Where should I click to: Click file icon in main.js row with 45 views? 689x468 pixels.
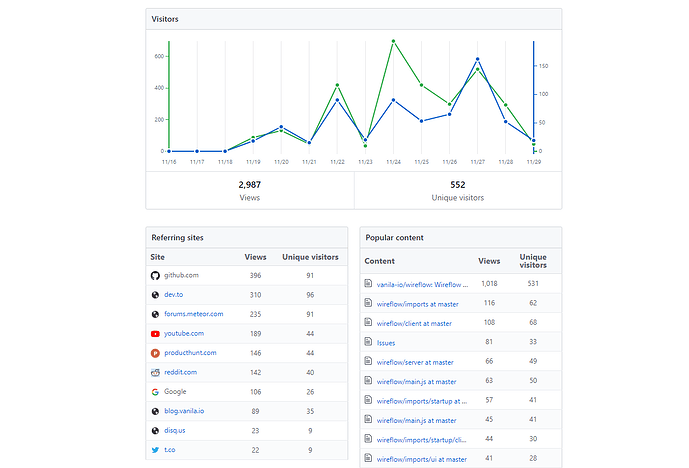[x=368, y=419]
